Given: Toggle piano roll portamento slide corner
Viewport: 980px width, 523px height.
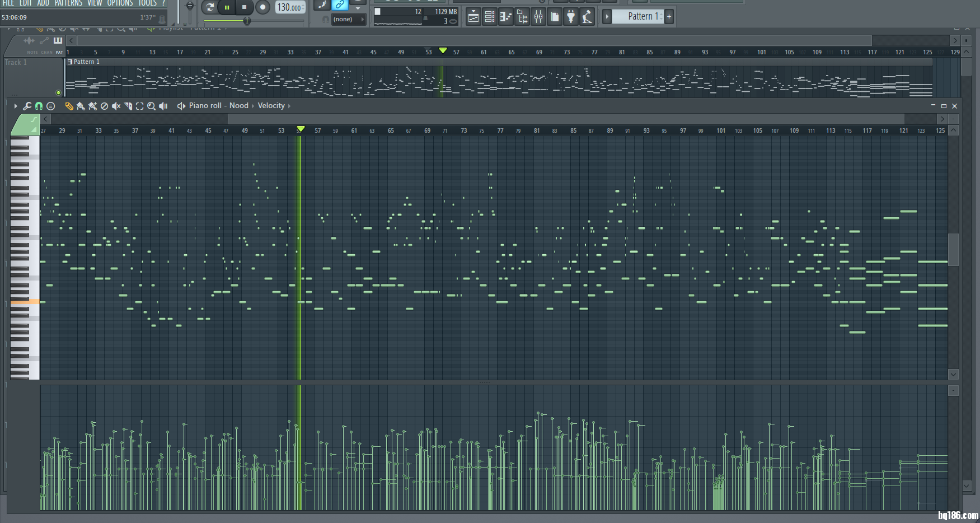Looking at the screenshot, I should pyautogui.click(x=34, y=119).
